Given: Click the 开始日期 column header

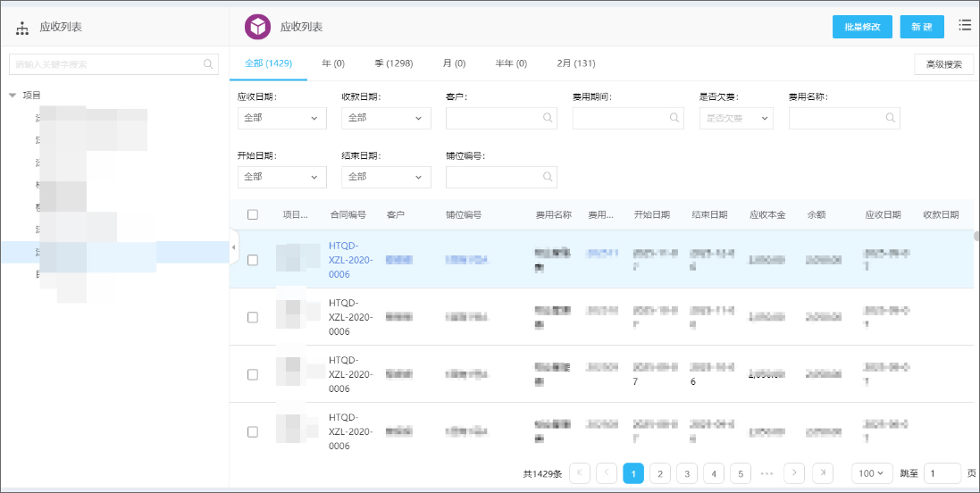Looking at the screenshot, I should [652, 214].
